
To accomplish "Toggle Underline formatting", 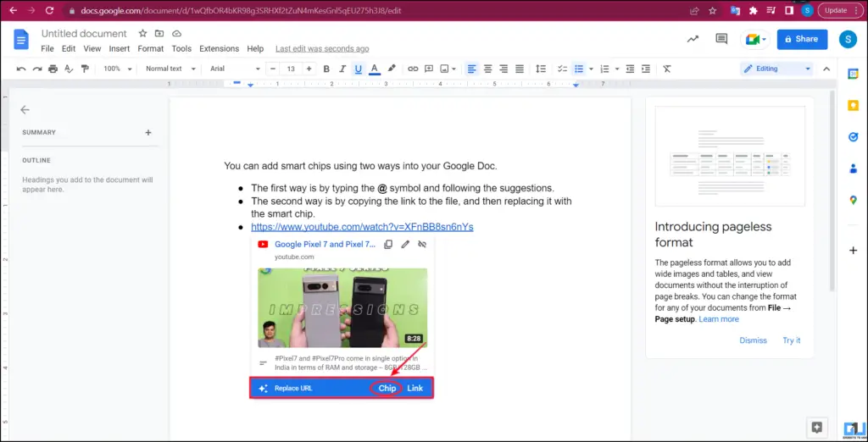I will [x=359, y=69].
